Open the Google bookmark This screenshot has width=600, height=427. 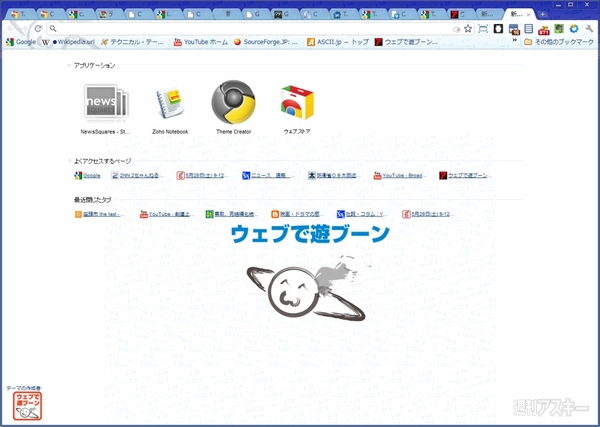tap(21, 42)
